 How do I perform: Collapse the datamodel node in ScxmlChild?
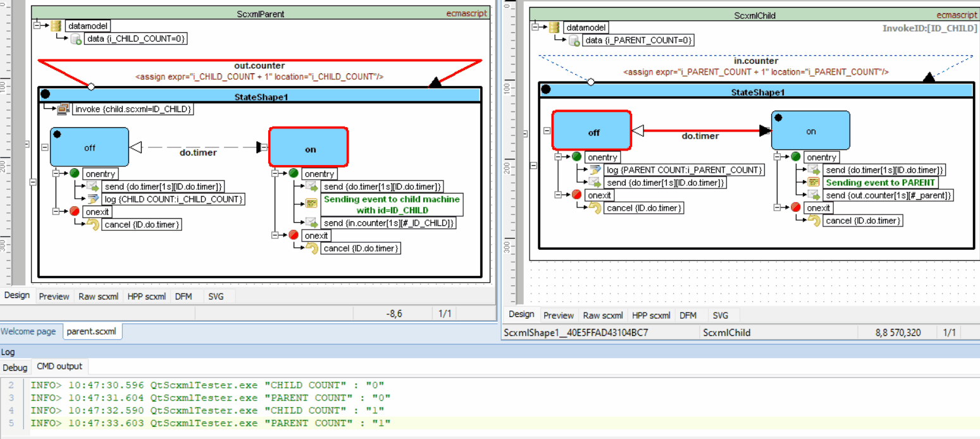point(535,27)
